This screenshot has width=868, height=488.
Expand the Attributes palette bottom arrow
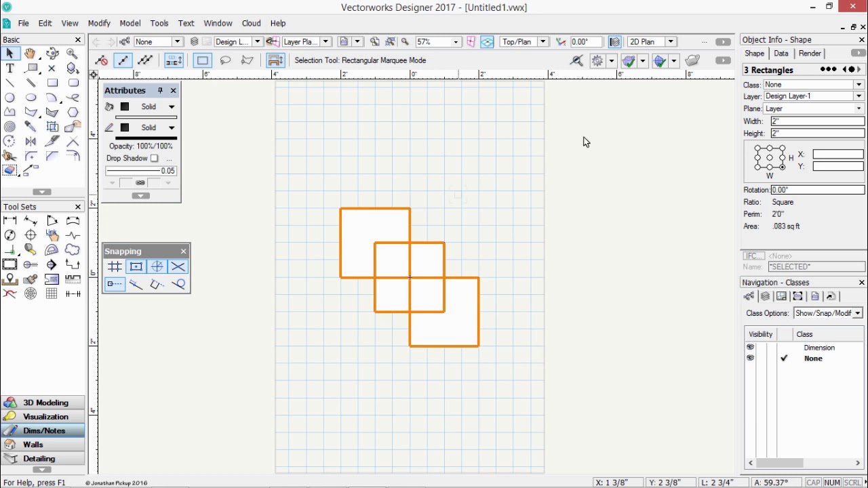140,196
